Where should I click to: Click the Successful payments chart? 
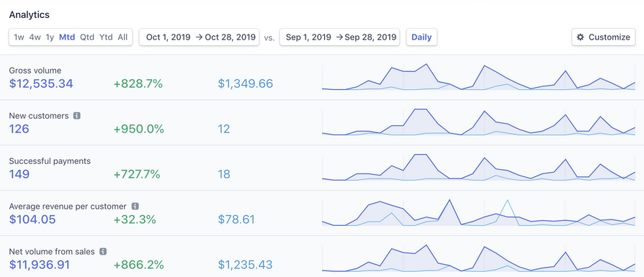click(x=478, y=167)
